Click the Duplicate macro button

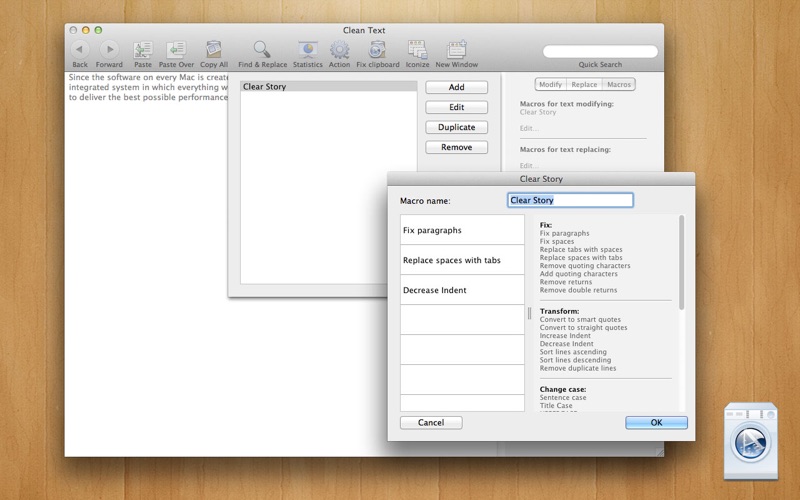coord(457,127)
